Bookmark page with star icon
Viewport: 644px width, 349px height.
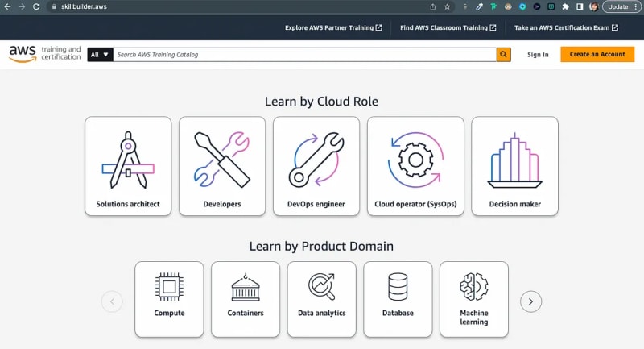click(x=448, y=6)
